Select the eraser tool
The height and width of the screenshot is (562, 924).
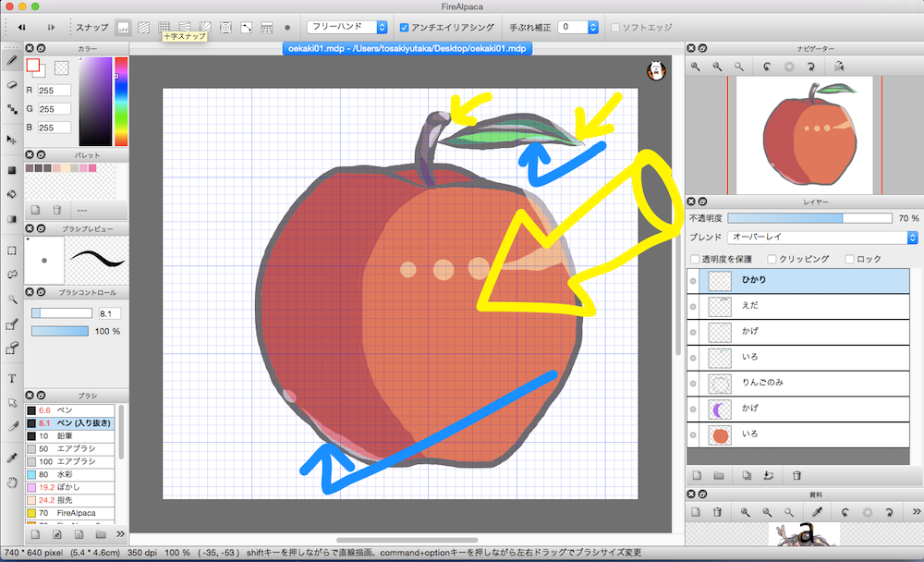[12, 85]
